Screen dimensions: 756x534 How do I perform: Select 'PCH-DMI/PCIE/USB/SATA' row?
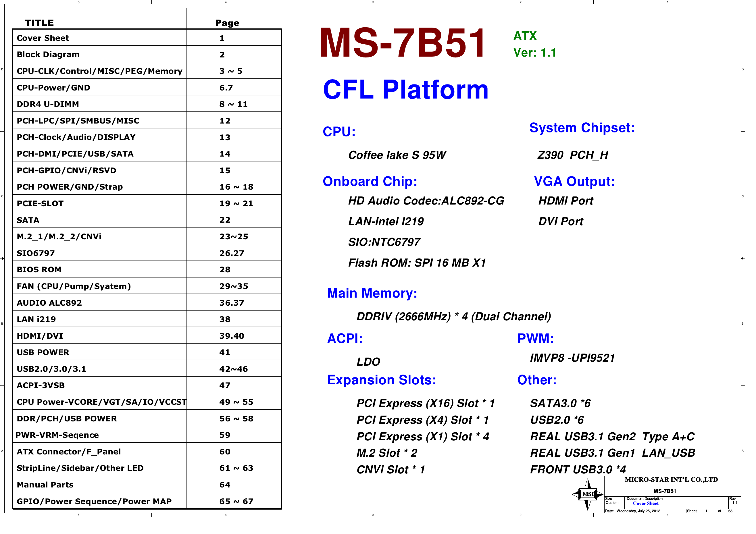75,154
